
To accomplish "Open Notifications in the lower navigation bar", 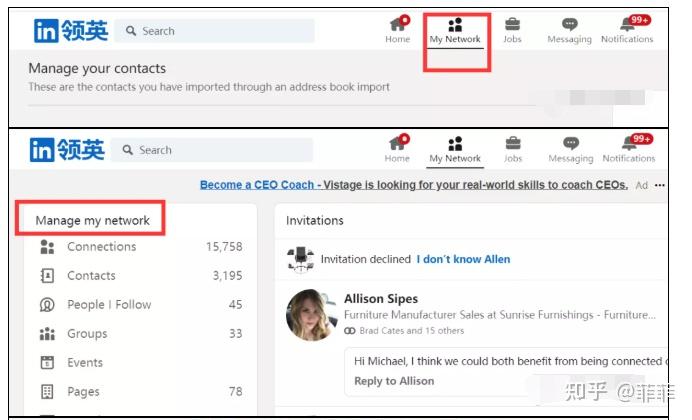I will pyautogui.click(x=629, y=149).
